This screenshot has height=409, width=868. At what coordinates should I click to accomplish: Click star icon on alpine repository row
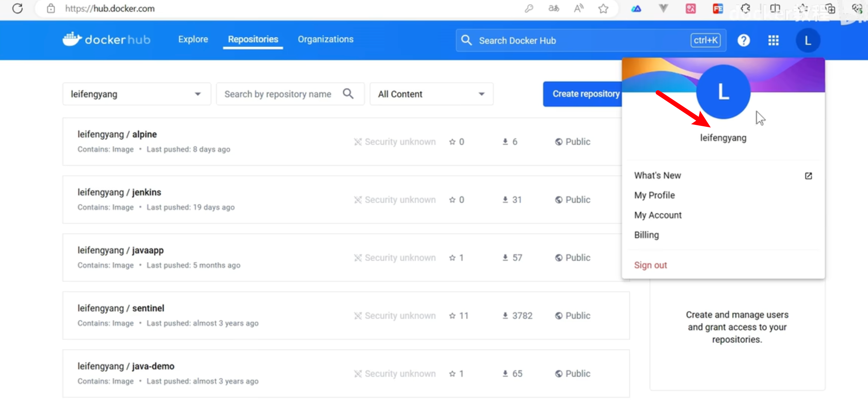tap(452, 142)
